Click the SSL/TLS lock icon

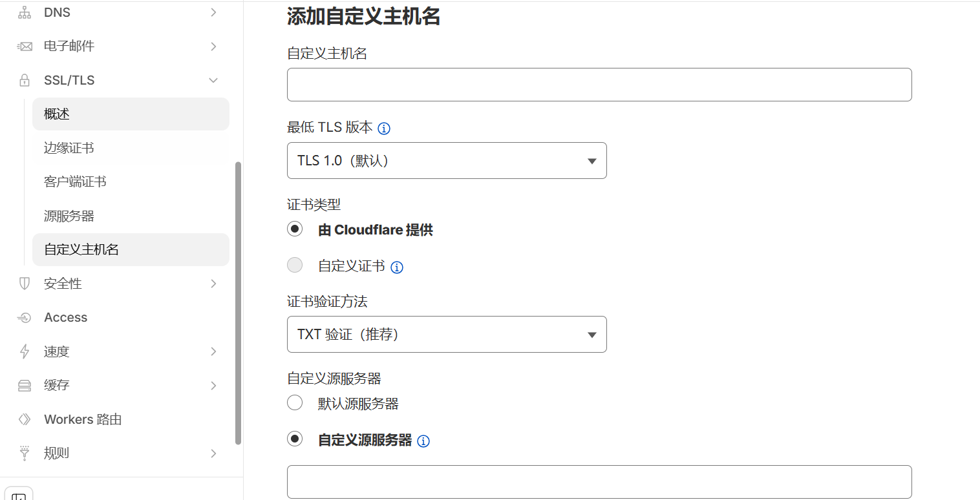coord(25,80)
